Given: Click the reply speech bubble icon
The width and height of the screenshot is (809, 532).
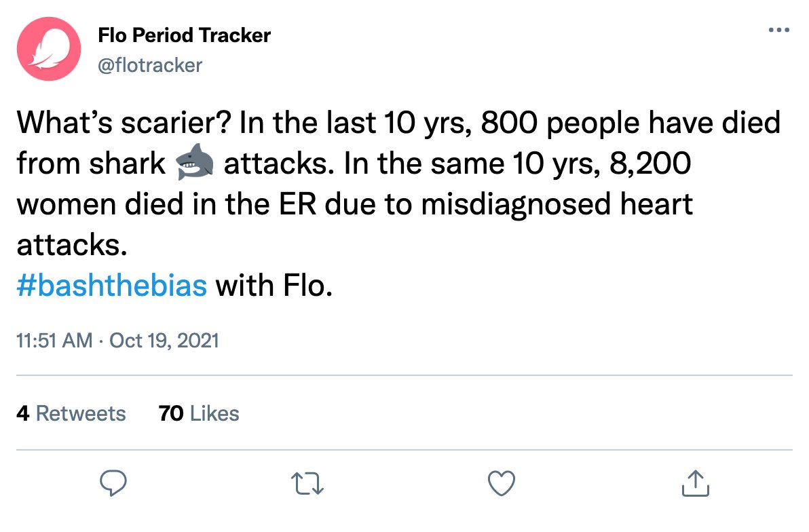Looking at the screenshot, I should pyautogui.click(x=113, y=484).
